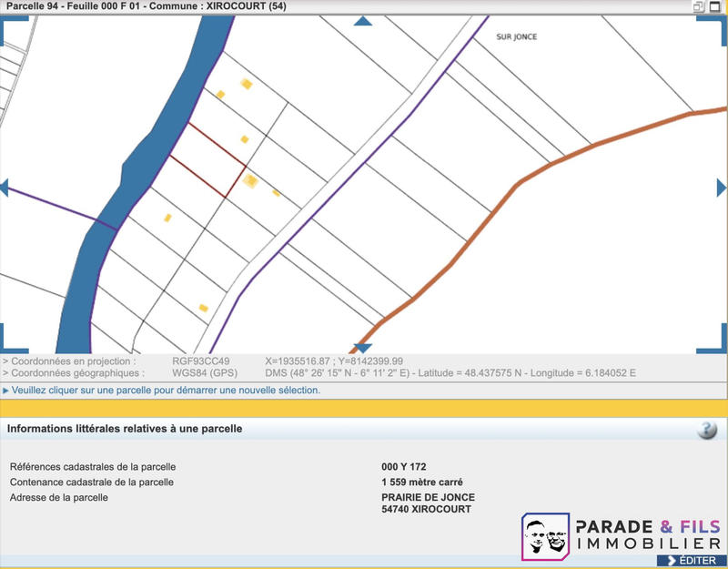Image resolution: width=728 pixels, height=569 pixels.
Task: Open the help question mark icon
Action: click(x=706, y=431)
